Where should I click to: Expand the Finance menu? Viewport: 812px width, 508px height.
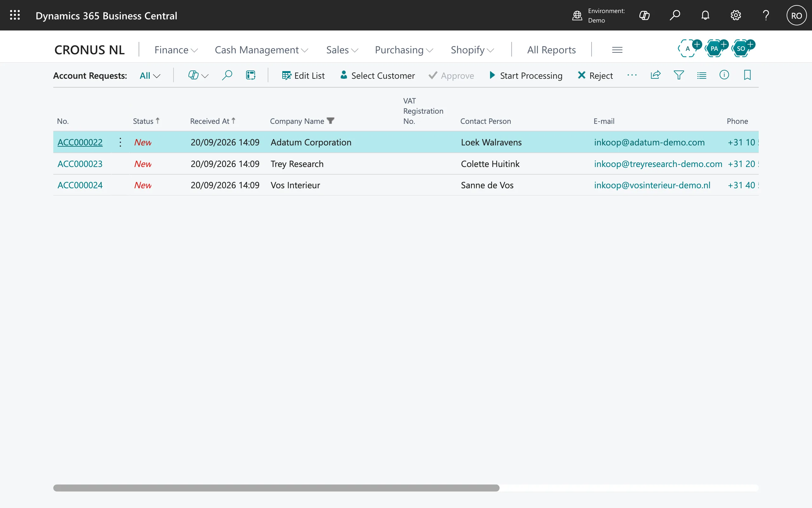click(x=176, y=50)
